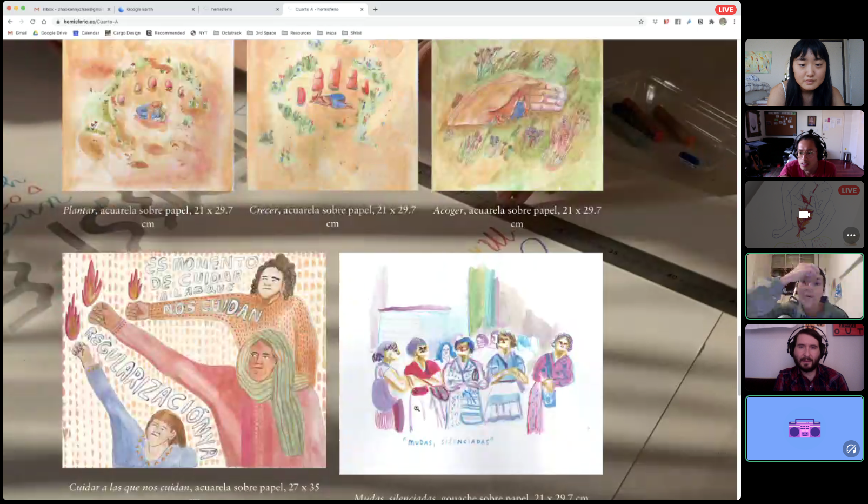Close the hemisferio tab
The width and height of the screenshot is (868, 504).
(x=277, y=9)
